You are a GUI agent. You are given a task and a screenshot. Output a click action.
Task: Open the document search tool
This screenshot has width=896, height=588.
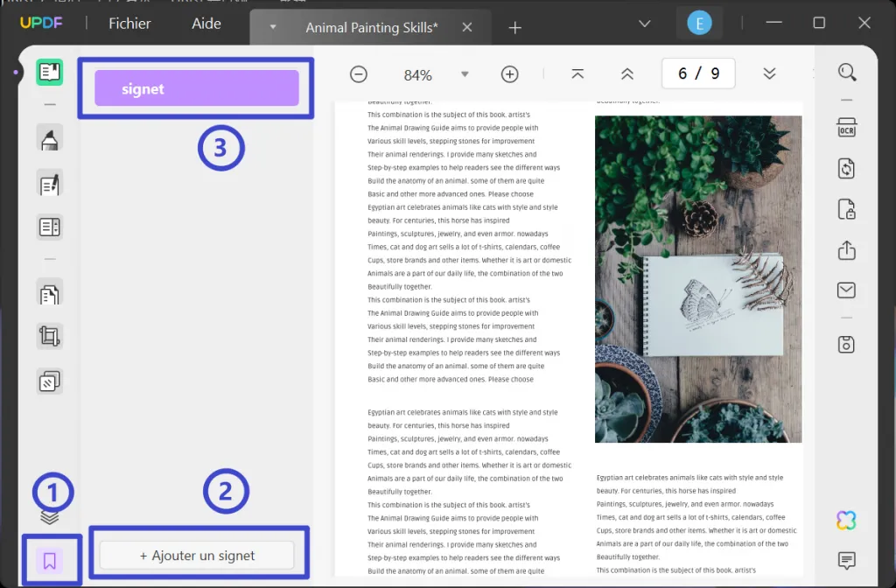tap(847, 72)
